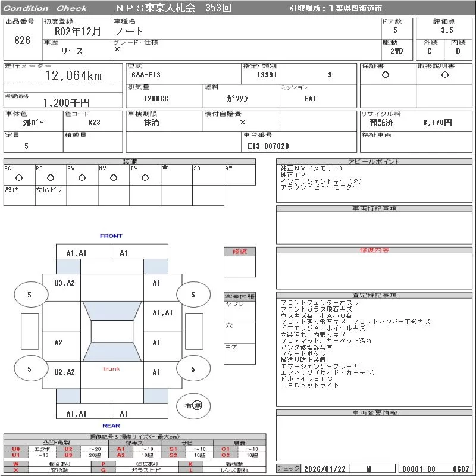Click the roof rectangle at the diagram center
Screen dimensions: 476x476
(x=111, y=331)
